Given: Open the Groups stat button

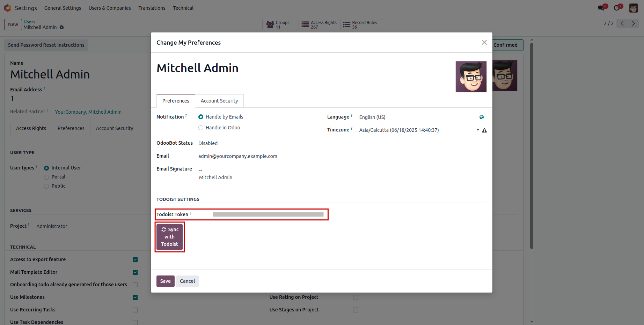Looking at the screenshot, I should 280,24.
